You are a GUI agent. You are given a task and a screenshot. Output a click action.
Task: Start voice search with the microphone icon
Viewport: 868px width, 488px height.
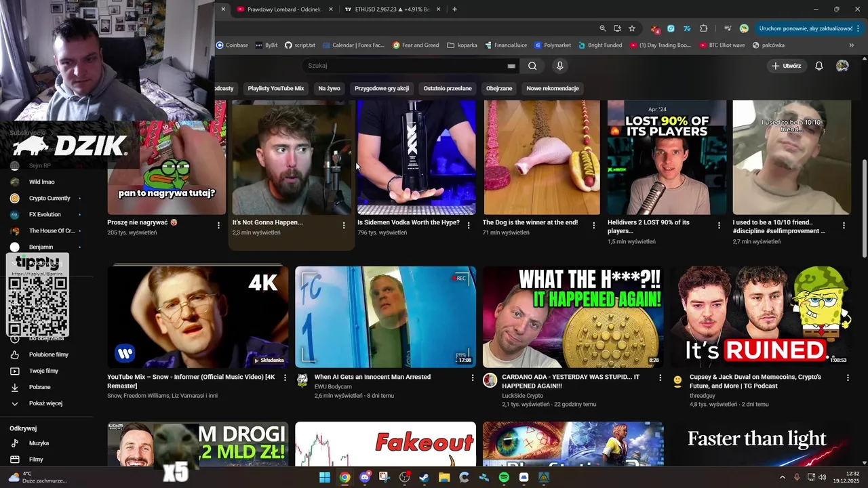[559, 66]
